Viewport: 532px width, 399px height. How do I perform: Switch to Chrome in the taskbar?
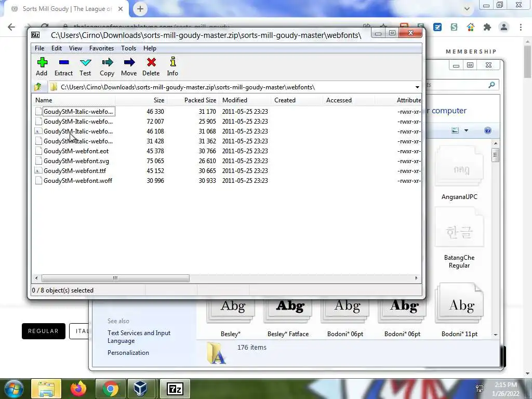[x=111, y=389]
